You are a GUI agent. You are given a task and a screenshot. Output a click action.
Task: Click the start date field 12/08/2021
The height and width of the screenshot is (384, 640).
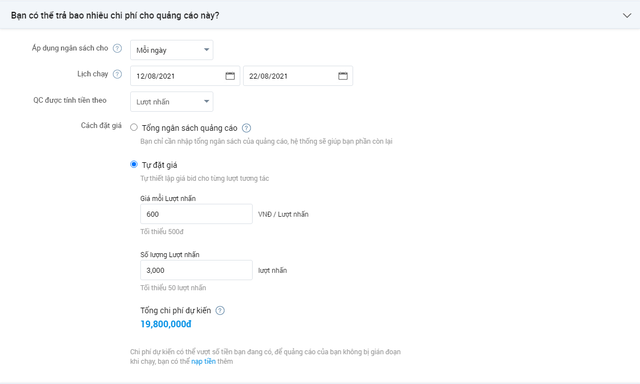point(185,76)
